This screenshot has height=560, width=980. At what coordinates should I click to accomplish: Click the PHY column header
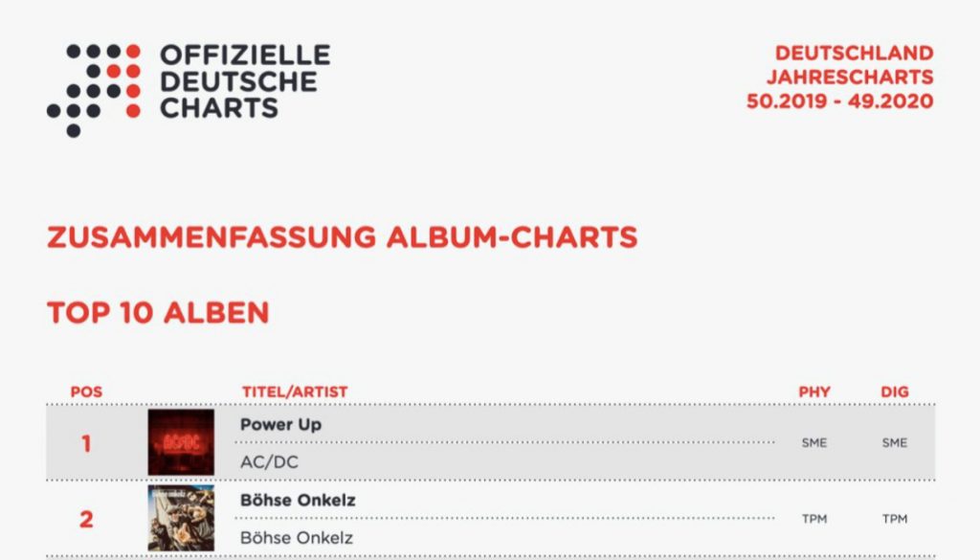click(x=814, y=392)
